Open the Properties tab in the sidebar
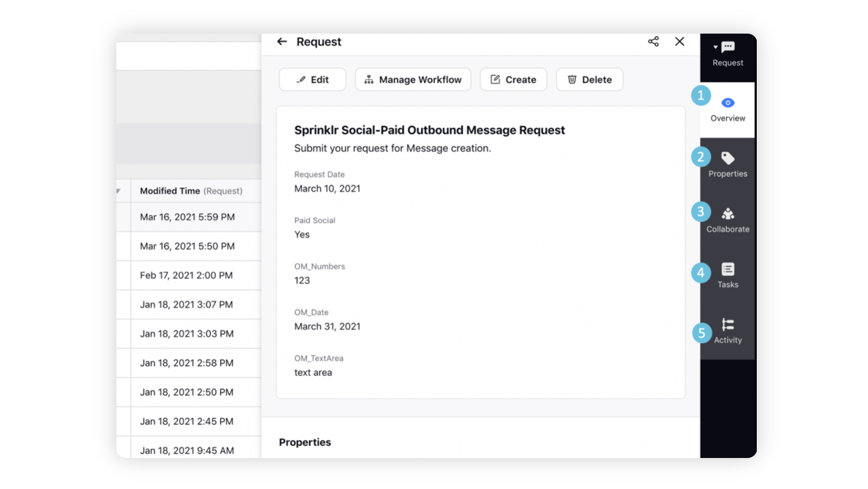 coord(728,165)
